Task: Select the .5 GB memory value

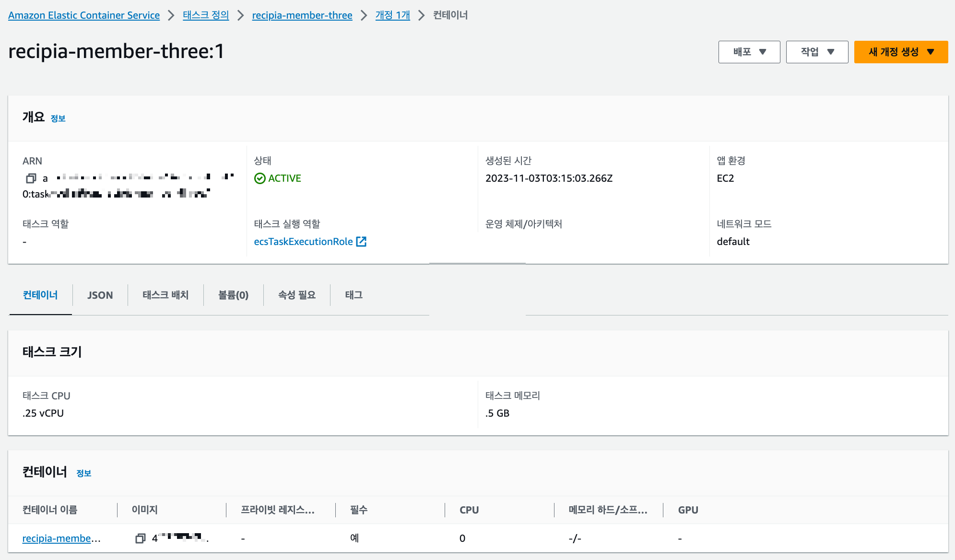Action: 497,413
